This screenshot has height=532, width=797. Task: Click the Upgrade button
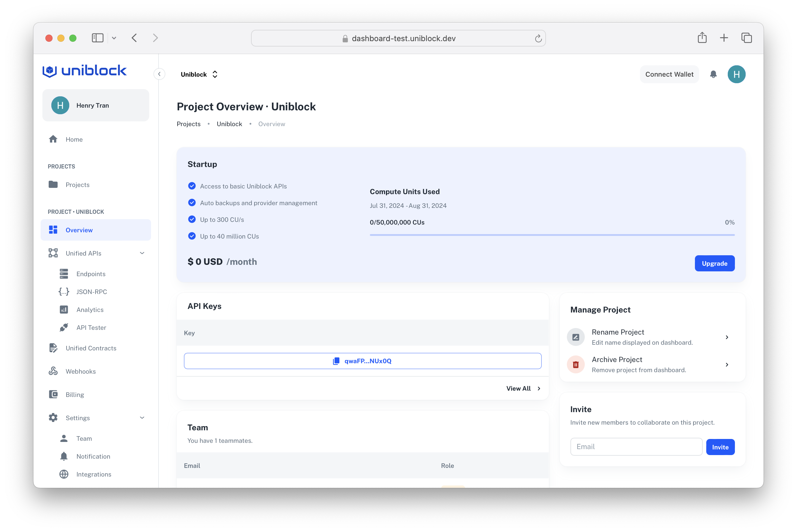714,263
